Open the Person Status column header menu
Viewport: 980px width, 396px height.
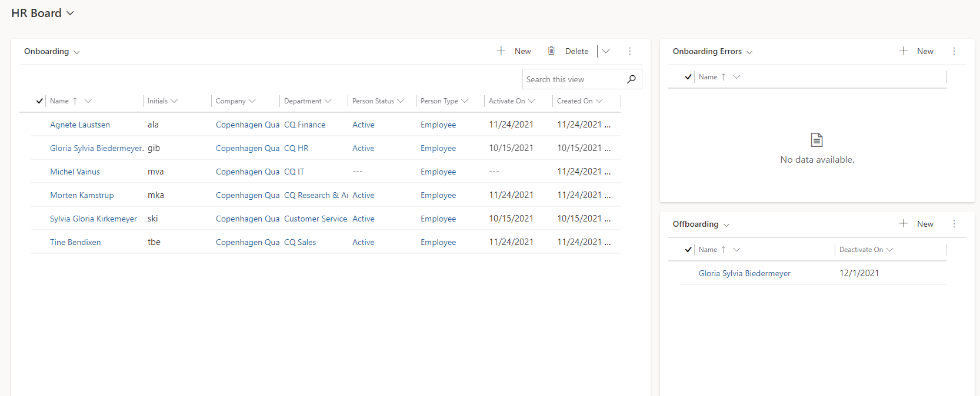tap(378, 101)
